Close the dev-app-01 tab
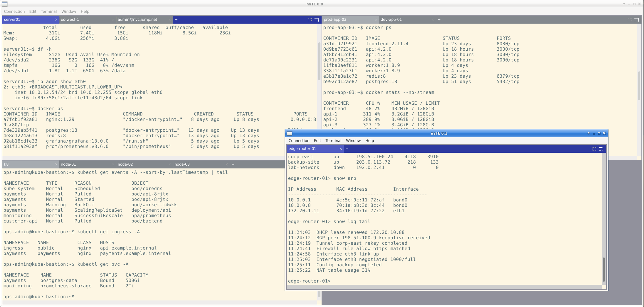 [x=433, y=20]
